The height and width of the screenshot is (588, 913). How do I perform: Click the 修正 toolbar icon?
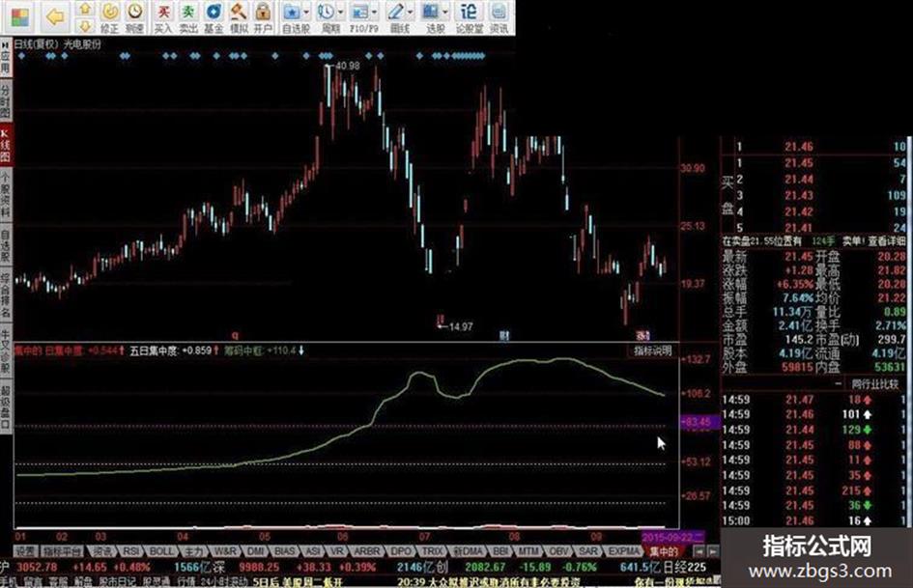click(109, 16)
